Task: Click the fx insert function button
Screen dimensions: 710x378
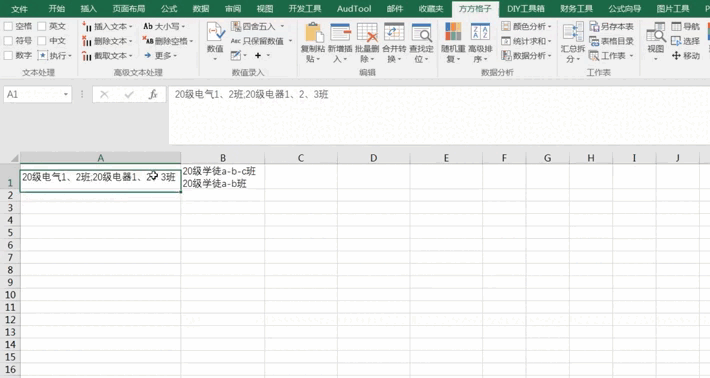Action: pyautogui.click(x=153, y=94)
